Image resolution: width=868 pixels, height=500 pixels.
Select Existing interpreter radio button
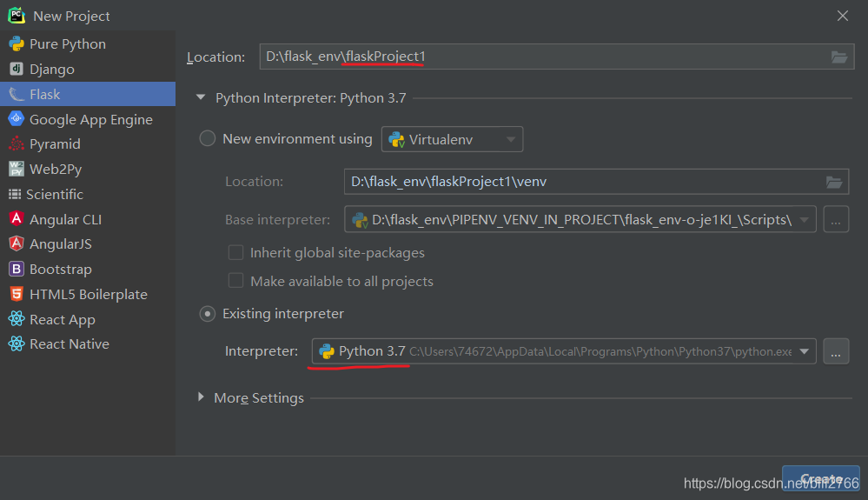tap(207, 314)
